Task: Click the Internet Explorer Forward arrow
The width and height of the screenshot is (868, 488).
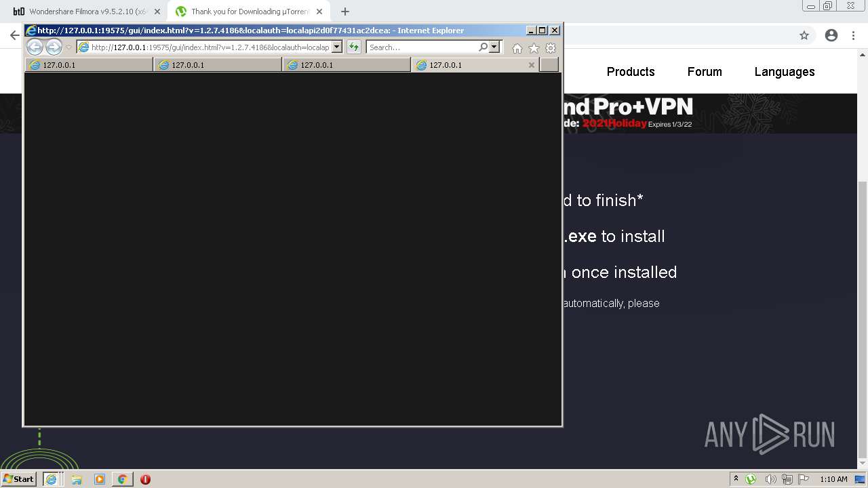Action: pos(54,47)
